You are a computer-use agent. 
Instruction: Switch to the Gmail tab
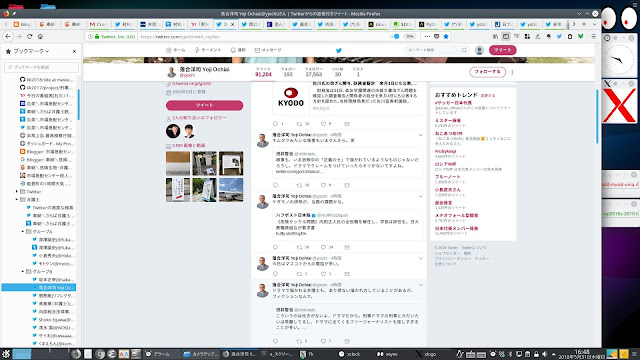(98, 24)
